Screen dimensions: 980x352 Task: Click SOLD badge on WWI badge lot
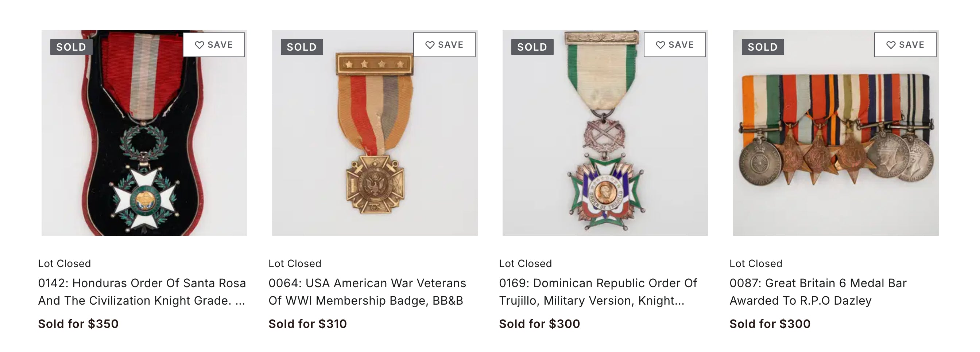(302, 47)
